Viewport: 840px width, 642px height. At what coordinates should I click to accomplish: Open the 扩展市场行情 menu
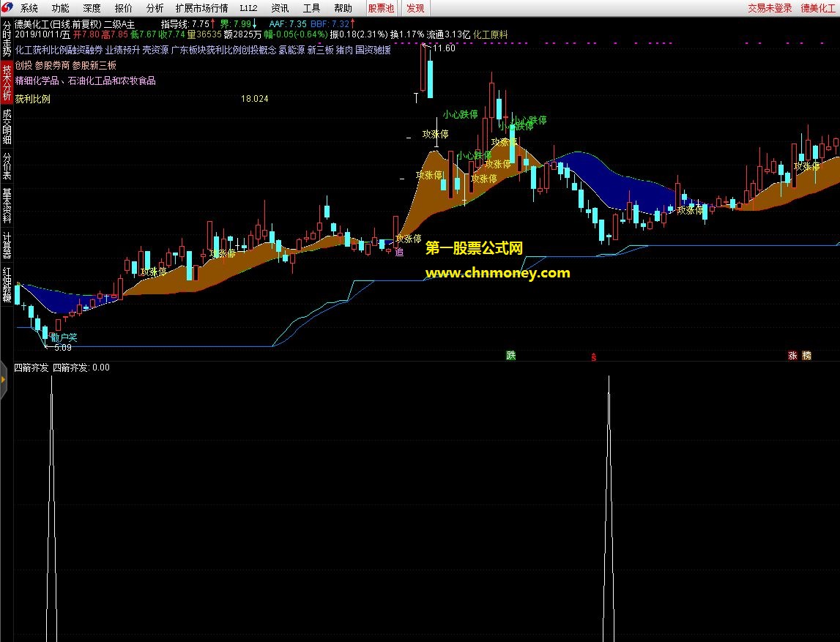pyautogui.click(x=201, y=8)
